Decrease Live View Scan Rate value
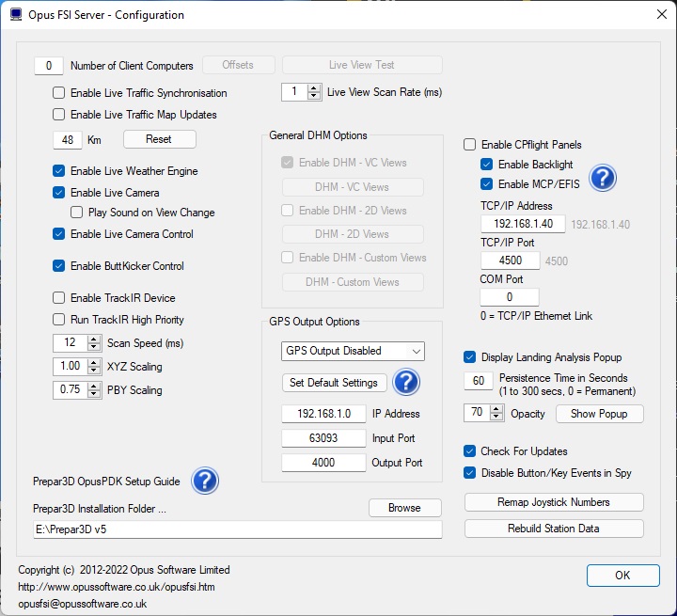 pyautogui.click(x=314, y=96)
